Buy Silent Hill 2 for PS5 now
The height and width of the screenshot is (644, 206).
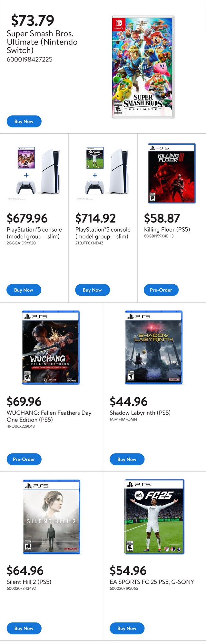point(24,628)
